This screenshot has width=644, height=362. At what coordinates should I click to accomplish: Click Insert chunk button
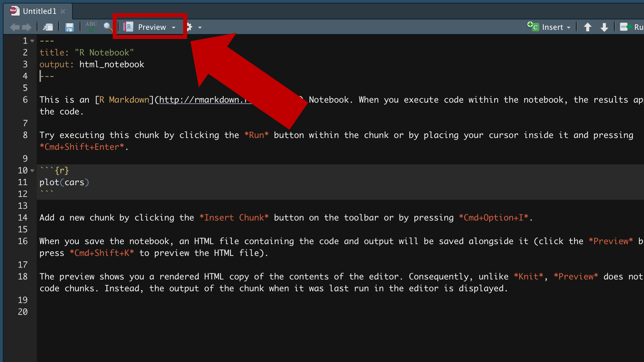(x=545, y=27)
